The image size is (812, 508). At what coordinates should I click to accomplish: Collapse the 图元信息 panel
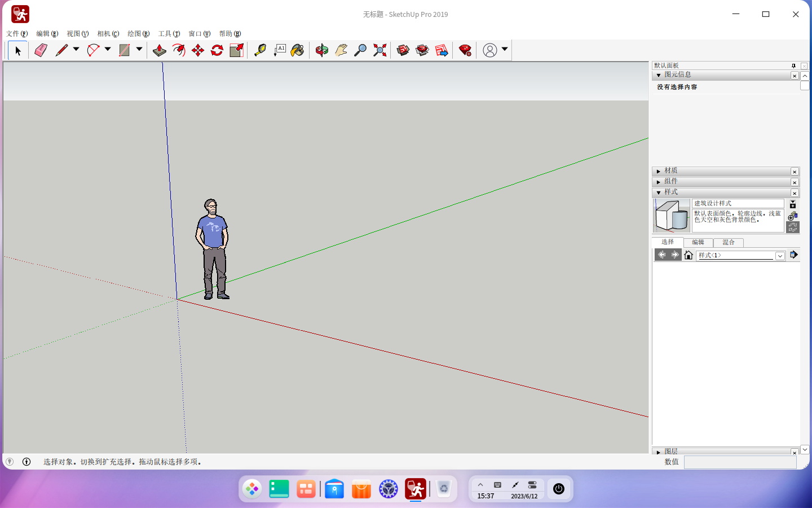659,75
